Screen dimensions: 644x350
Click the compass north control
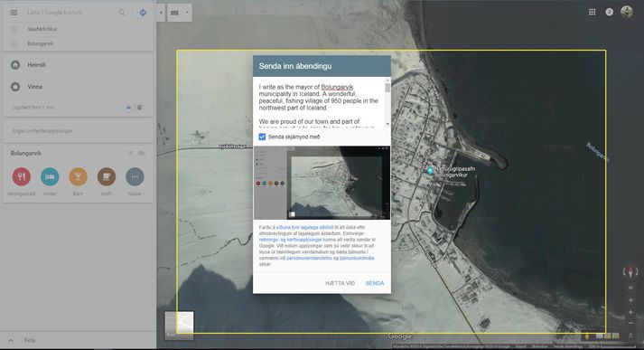click(x=630, y=271)
